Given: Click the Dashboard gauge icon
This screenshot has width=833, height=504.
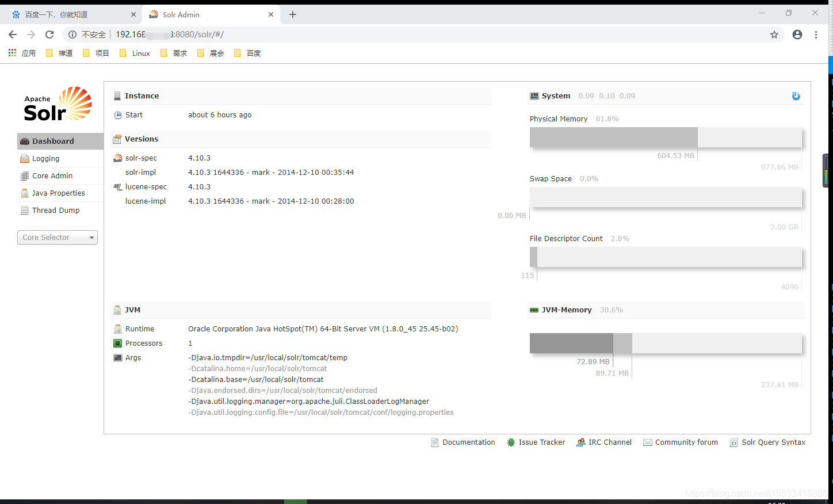Looking at the screenshot, I should tap(25, 142).
